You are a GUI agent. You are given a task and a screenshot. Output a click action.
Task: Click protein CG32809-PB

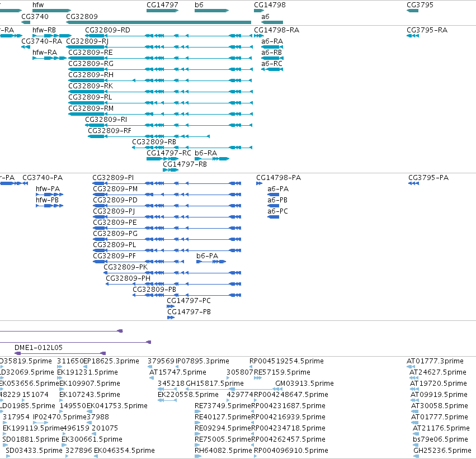tap(154, 290)
